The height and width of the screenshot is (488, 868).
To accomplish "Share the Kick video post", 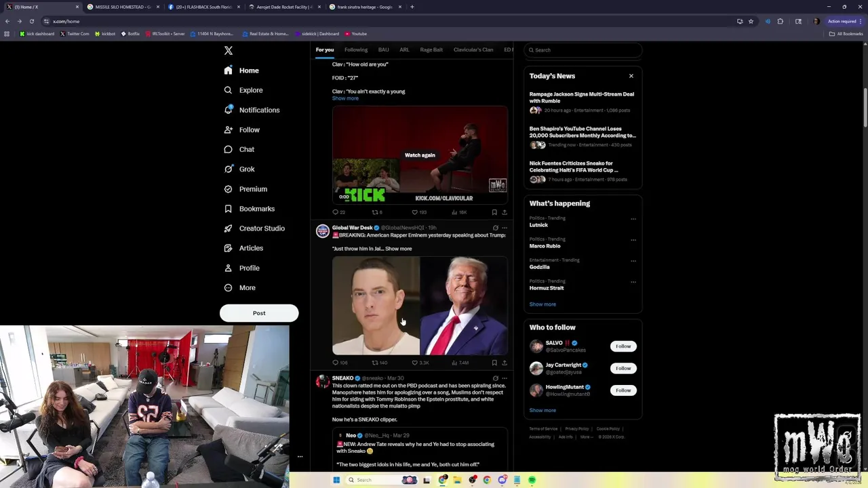I will (504, 212).
